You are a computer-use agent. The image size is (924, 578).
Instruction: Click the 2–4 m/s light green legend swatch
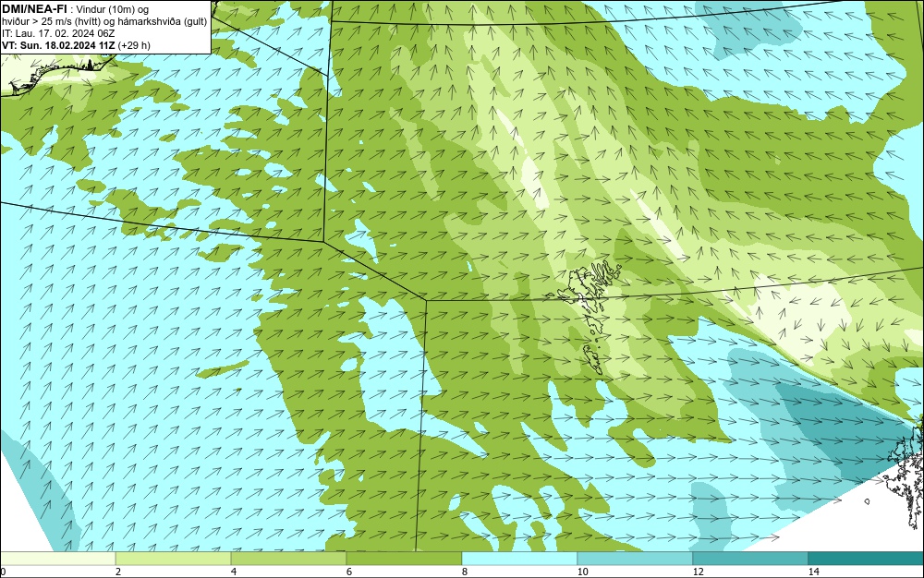click(174, 559)
